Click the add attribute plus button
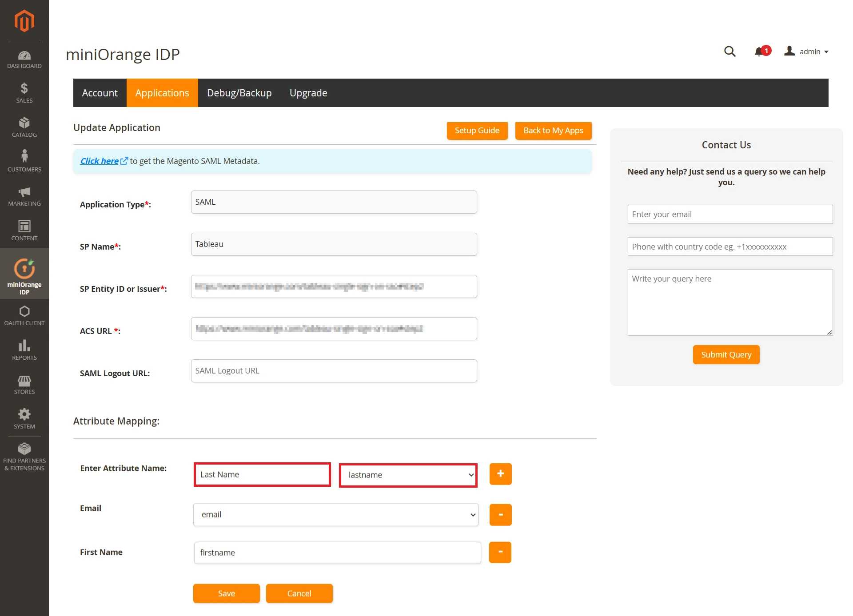Image resolution: width=853 pixels, height=616 pixels. 500,473
